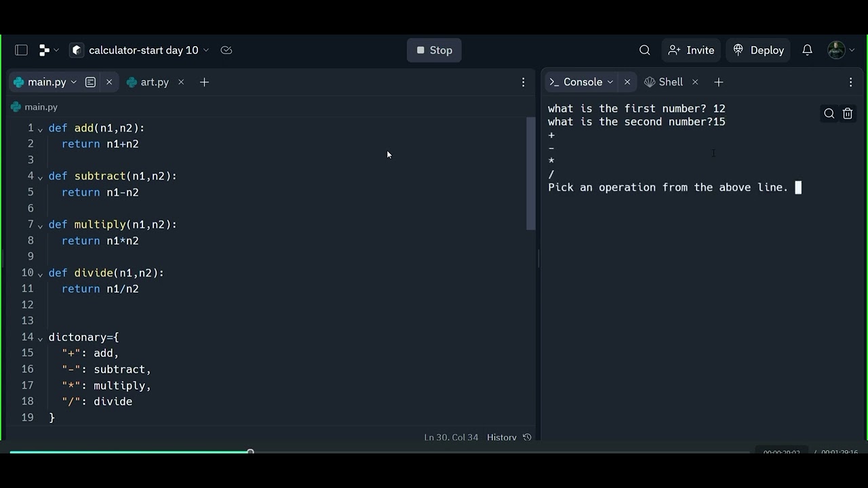Open the search magnifier in header
Image resolution: width=868 pixels, height=488 pixels.
[645, 50]
